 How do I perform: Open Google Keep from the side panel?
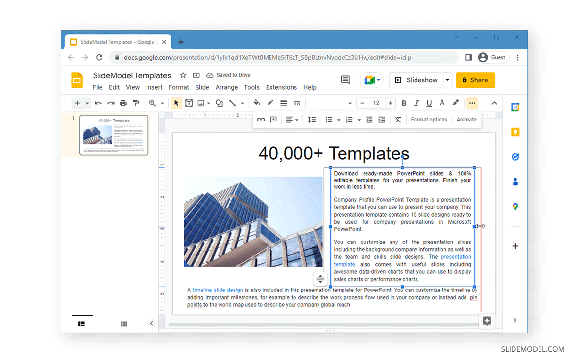click(x=515, y=132)
